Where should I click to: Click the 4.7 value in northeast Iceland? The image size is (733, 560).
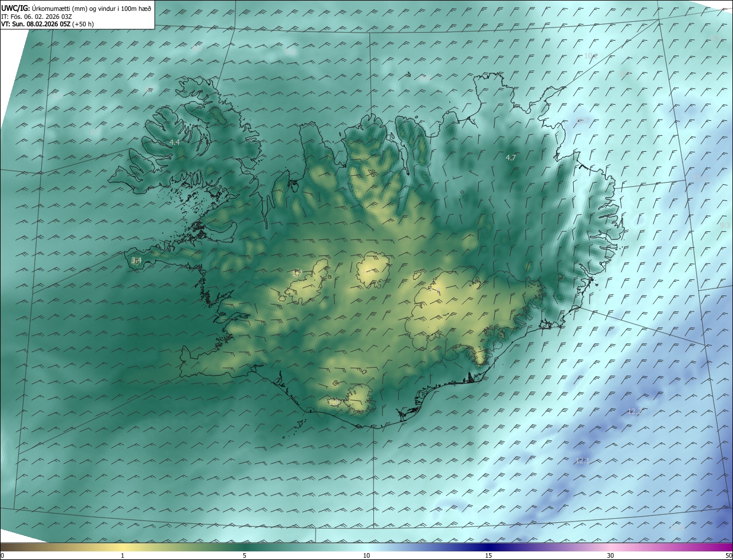coord(511,157)
